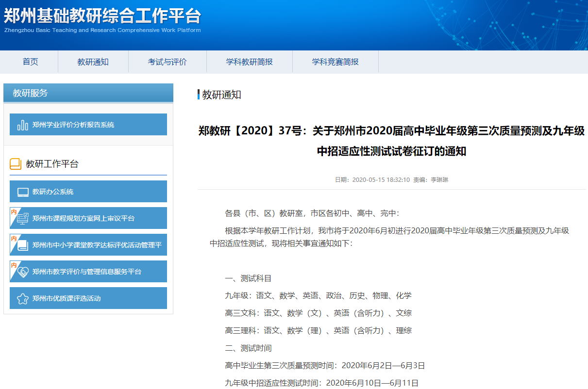588x389 pixels.
Task: Click the star icon for 优质课评选活动
Action: [x=23, y=299]
